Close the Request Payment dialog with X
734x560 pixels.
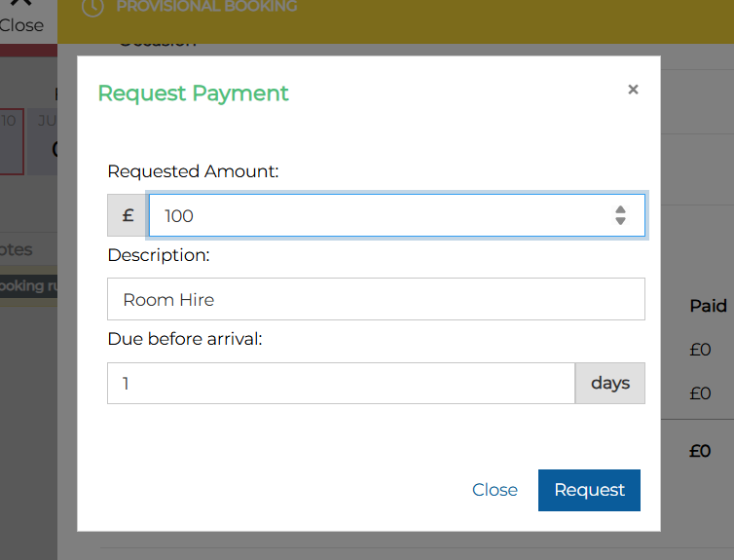click(633, 90)
